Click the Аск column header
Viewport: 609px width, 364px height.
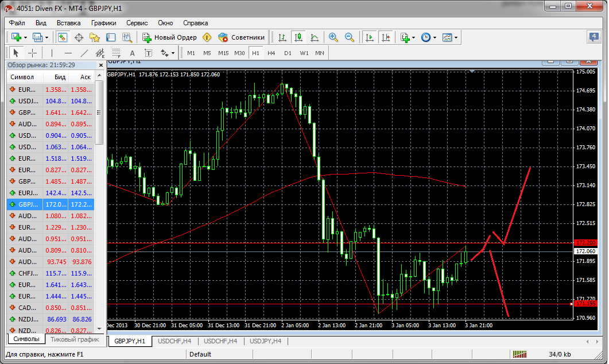point(81,77)
